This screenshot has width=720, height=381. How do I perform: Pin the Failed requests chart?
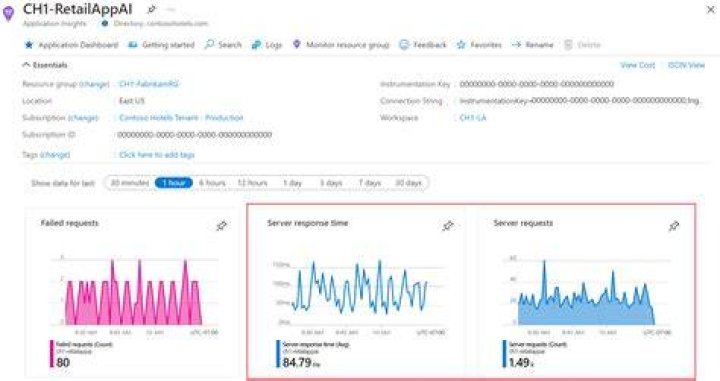coord(221,226)
